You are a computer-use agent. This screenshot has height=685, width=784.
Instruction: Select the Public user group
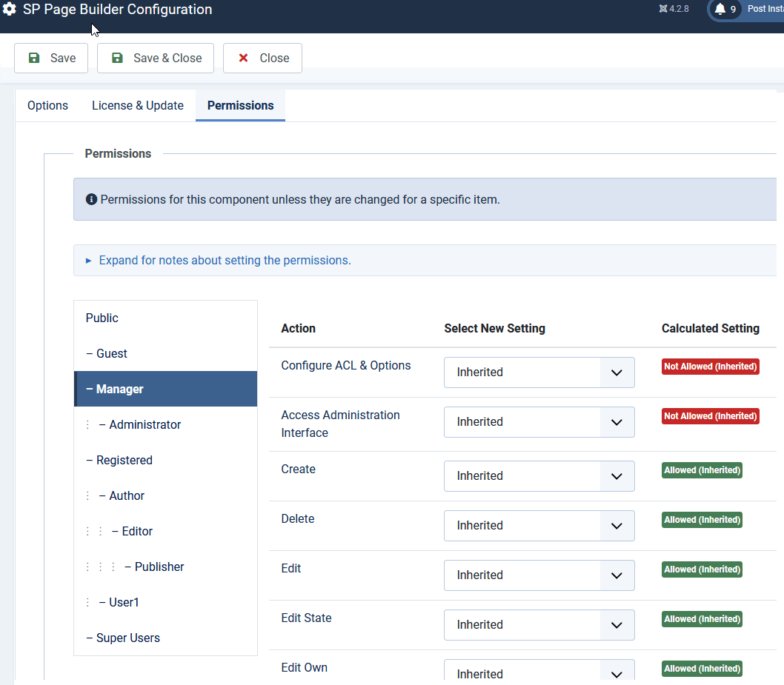(102, 318)
